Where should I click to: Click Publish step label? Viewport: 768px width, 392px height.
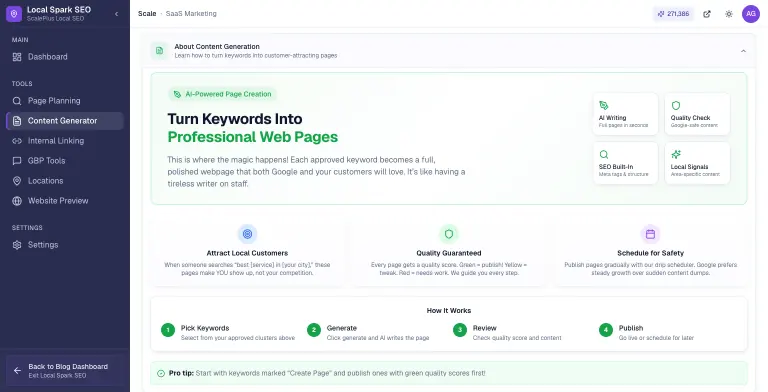click(631, 328)
